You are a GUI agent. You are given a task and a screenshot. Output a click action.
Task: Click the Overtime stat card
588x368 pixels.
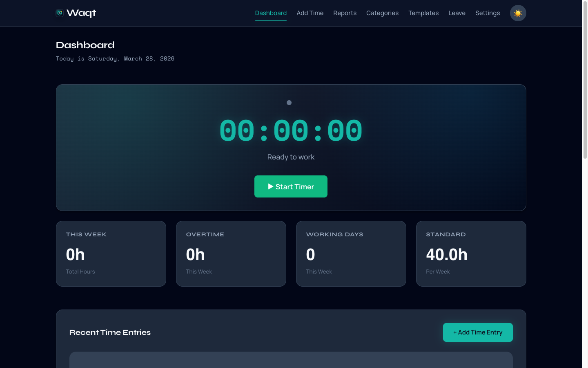click(231, 254)
